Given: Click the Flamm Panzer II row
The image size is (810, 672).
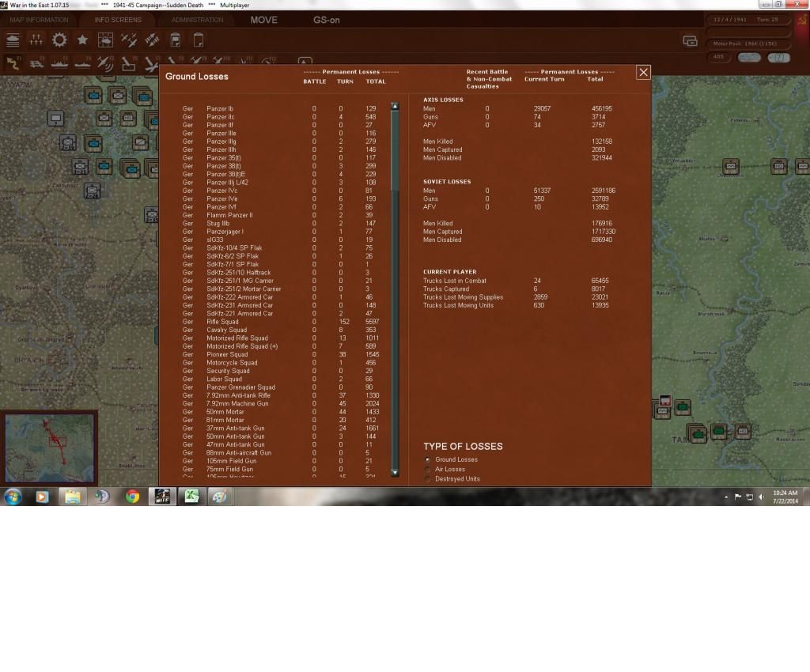Looking at the screenshot, I should [x=282, y=215].
